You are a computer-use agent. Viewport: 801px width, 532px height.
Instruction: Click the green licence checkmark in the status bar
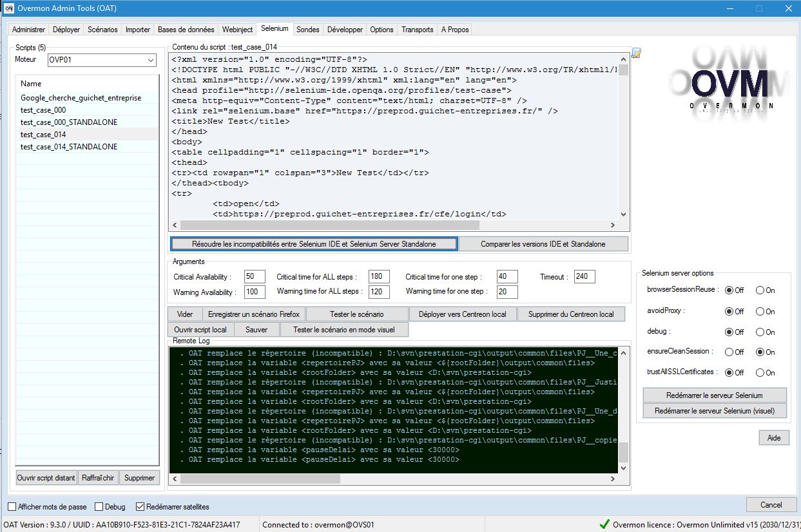click(604, 524)
